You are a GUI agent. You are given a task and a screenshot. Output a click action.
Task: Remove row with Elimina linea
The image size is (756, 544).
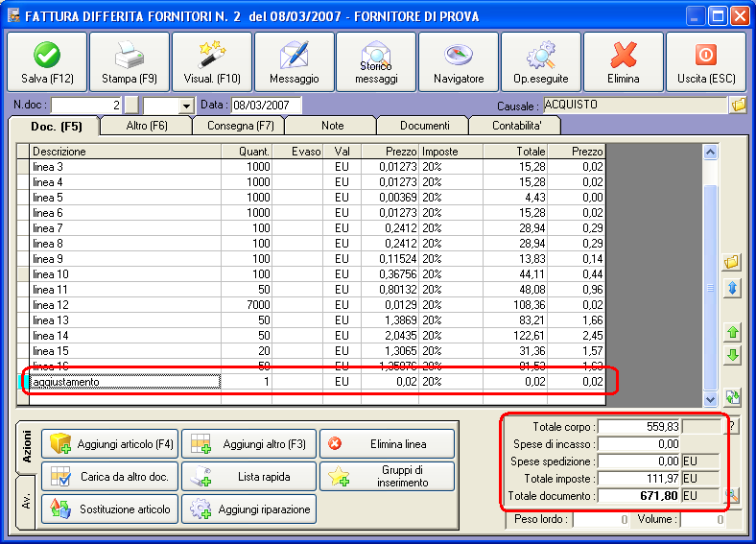388,443
